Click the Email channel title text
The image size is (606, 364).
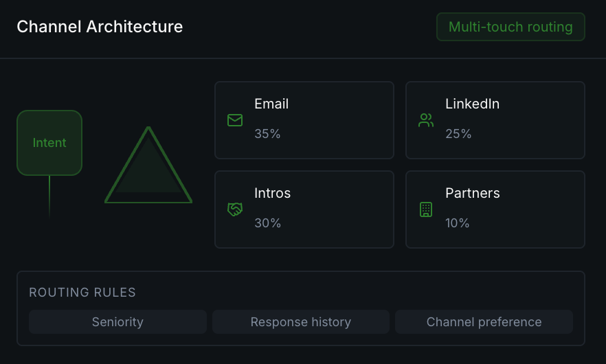coord(271,104)
